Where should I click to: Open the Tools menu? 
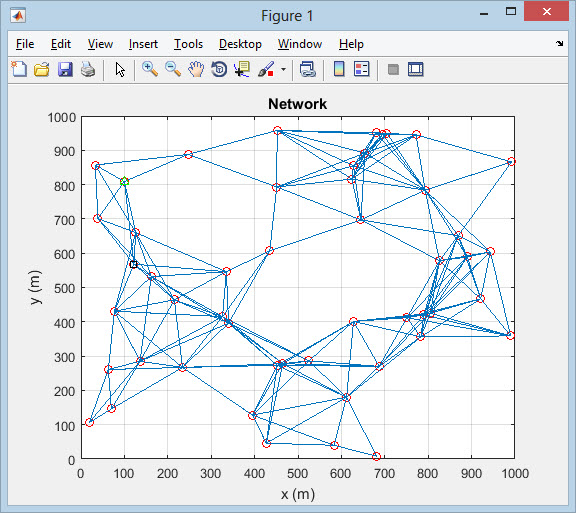[188, 44]
